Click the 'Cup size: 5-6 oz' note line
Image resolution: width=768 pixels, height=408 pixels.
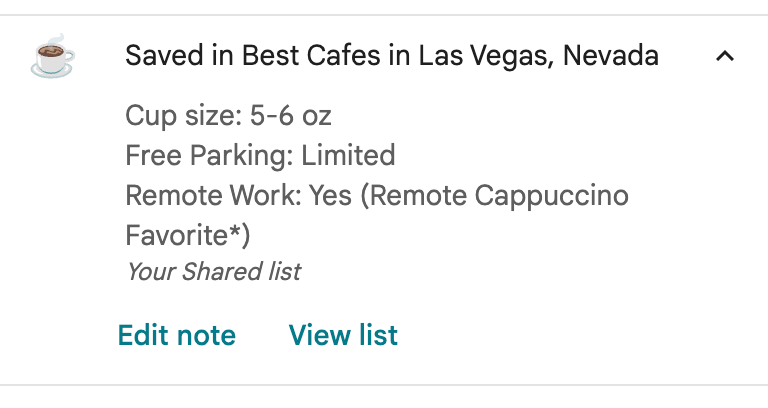[228, 116]
